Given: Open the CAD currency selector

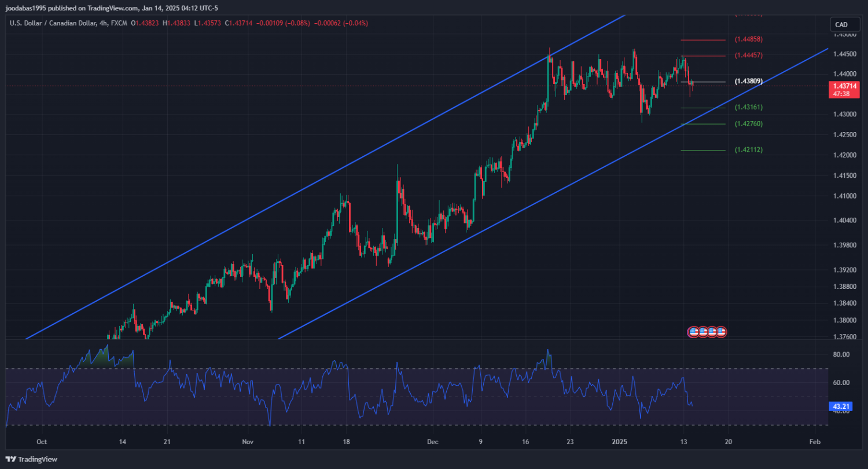Looking at the screenshot, I should (x=841, y=24).
